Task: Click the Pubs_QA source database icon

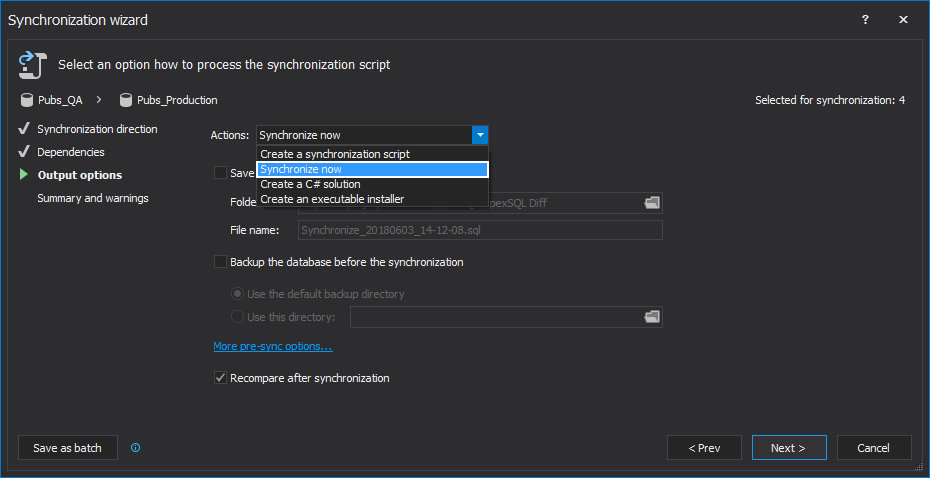Action: click(x=26, y=100)
